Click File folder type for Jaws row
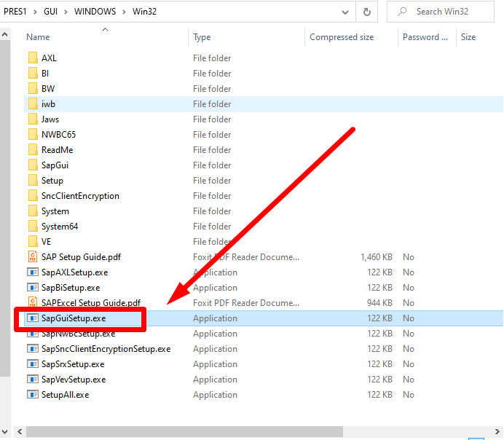 click(x=212, y=119)
